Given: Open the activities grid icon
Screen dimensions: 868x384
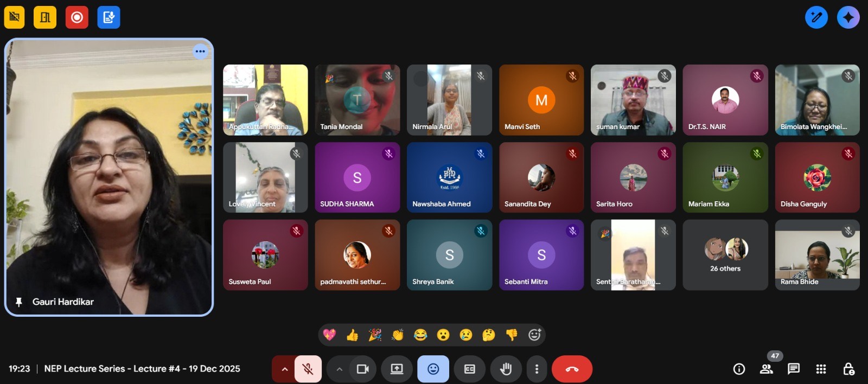Looking at the screenshot, I should (821, 369).
